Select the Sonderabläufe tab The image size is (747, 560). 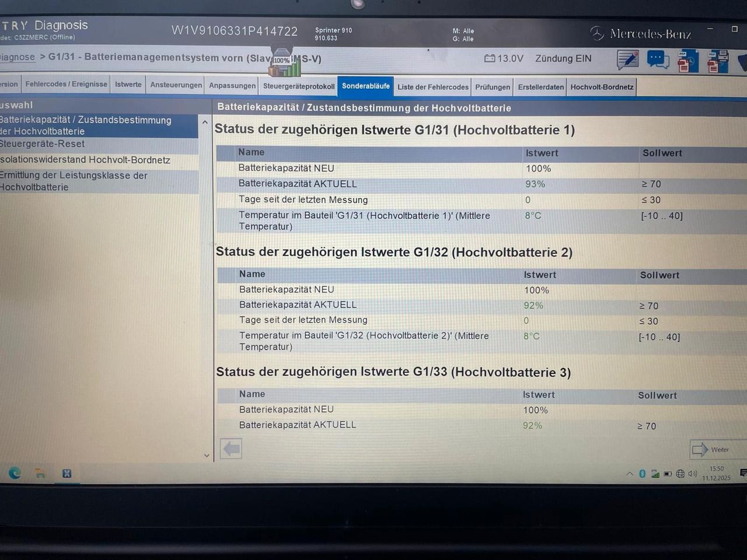366,86
